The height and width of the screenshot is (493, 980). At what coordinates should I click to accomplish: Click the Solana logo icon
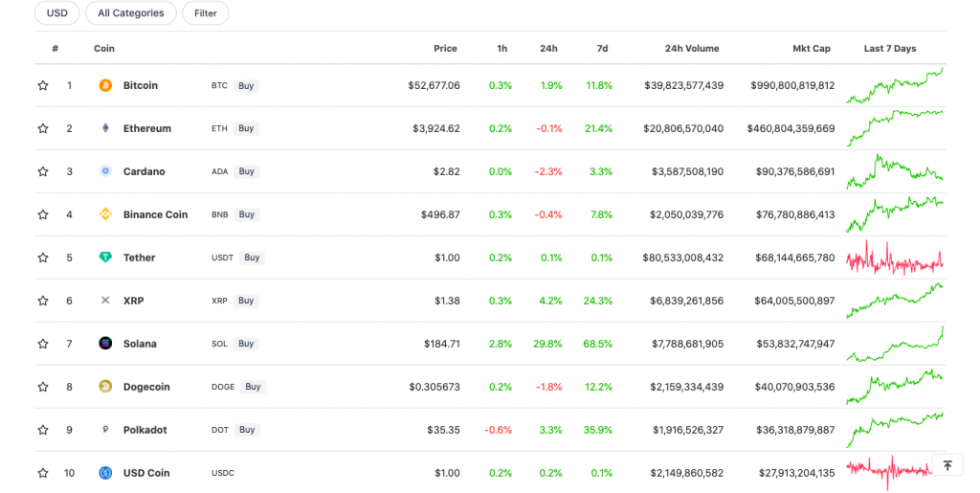105,344
